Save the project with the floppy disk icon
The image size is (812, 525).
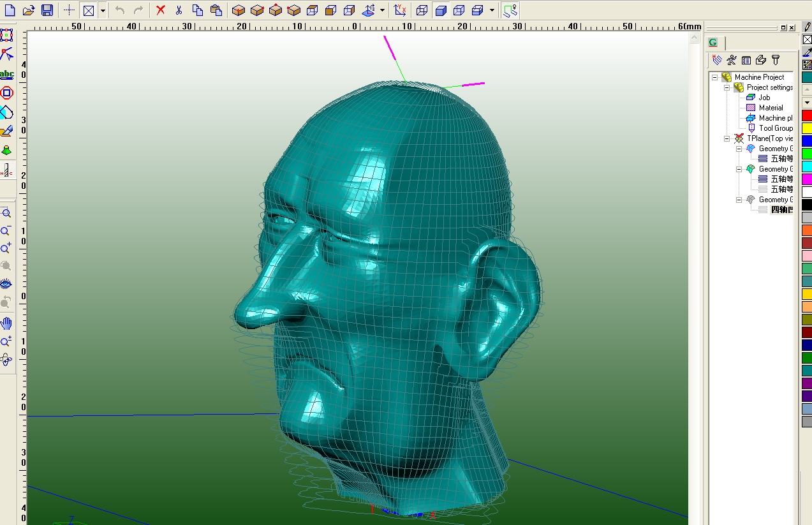(47, 10)
